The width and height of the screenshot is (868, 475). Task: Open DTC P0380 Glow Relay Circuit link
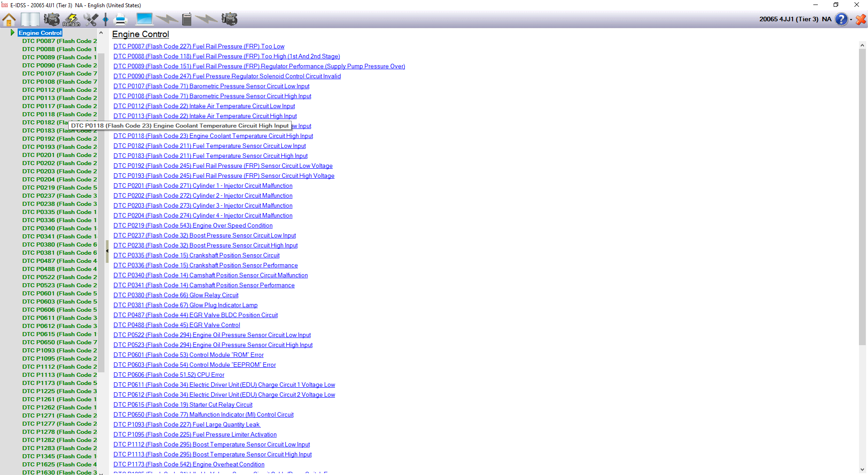(x=175, y=295)
